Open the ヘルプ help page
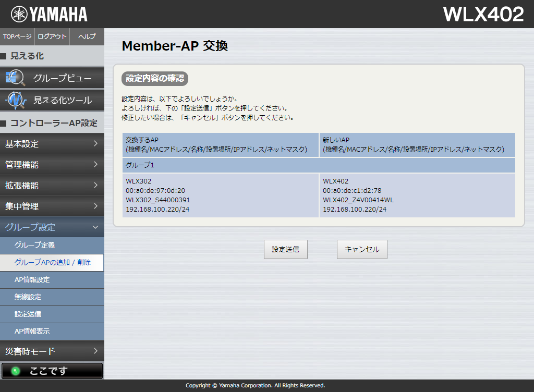Viewport: 534px width, 392px height. [x=87, y=36]
